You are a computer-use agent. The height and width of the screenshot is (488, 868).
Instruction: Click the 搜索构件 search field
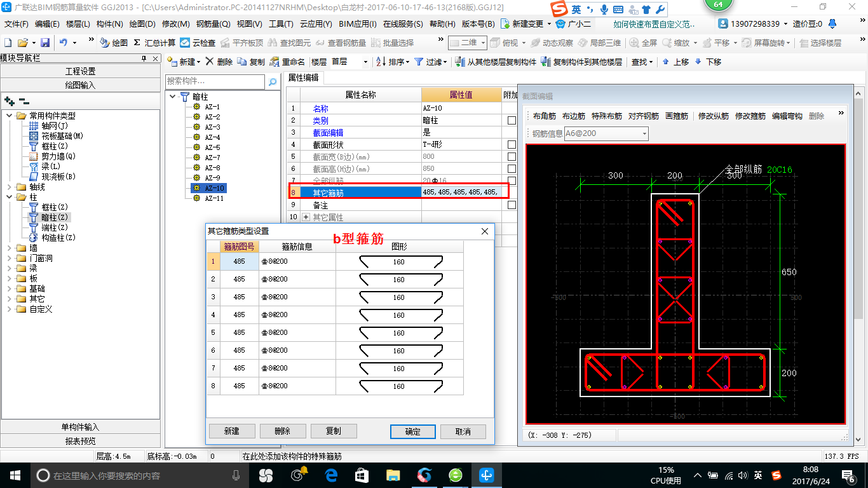(x=215, y=82)
